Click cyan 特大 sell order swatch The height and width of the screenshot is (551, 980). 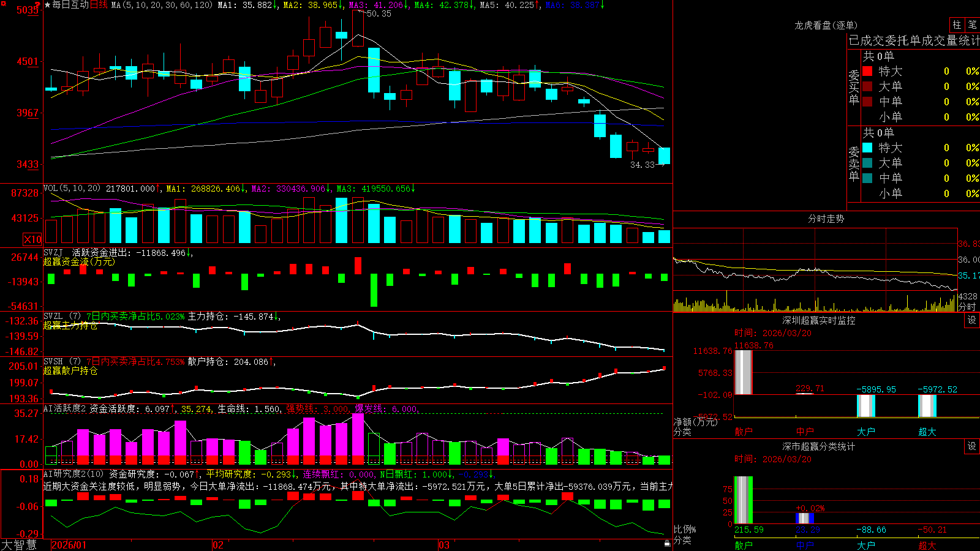tap(867, 148)
